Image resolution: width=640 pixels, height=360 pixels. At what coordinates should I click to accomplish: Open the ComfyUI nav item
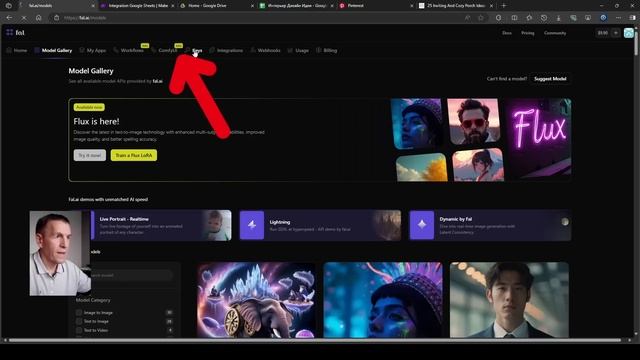click(x=164, y=50)
